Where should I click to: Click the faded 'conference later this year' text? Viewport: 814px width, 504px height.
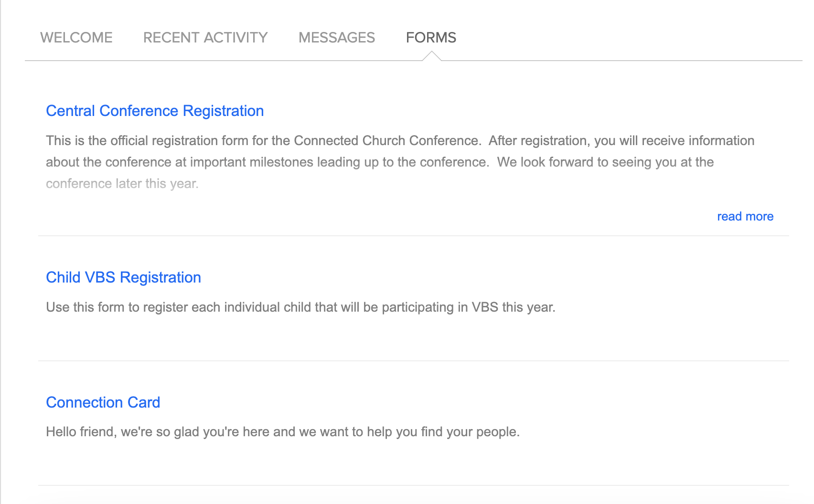(122, 184)
